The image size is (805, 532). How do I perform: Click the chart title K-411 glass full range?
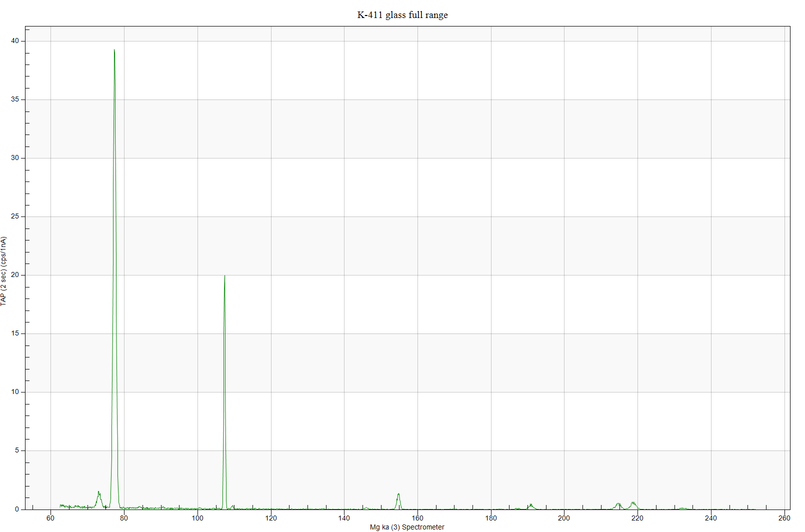pyautogui.click(x=402, y=15)
